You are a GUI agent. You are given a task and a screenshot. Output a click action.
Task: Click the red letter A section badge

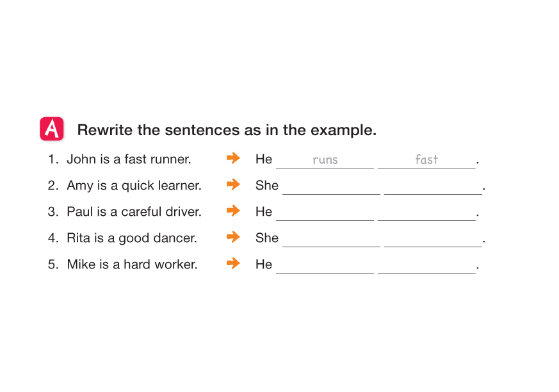(x=52, y=129)
